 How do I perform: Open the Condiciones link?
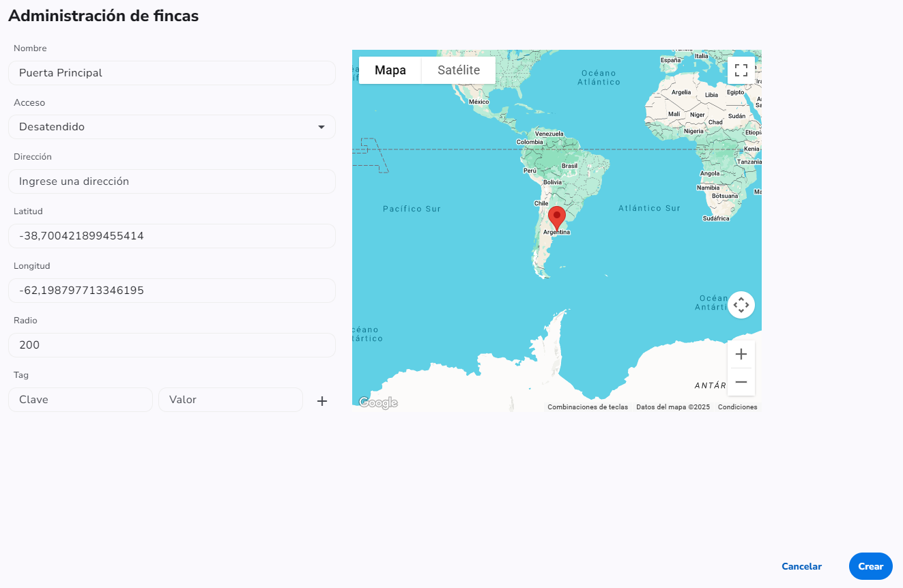[x=738, y=407]
